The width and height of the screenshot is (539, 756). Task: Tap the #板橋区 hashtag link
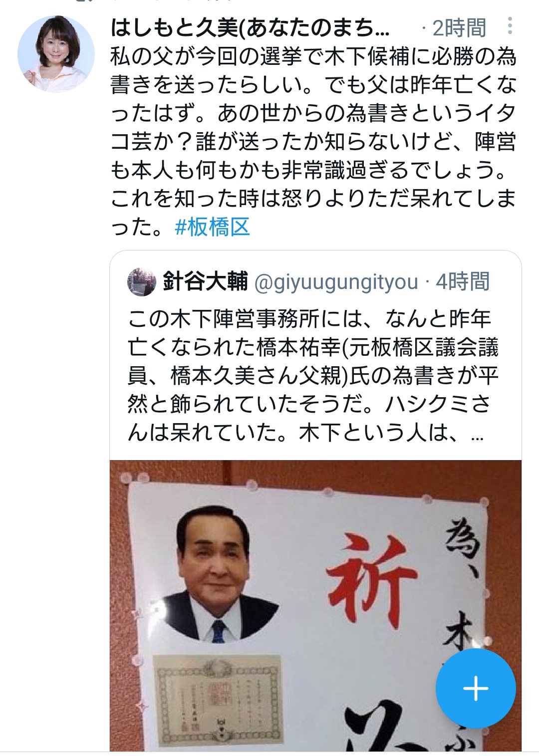212,227
